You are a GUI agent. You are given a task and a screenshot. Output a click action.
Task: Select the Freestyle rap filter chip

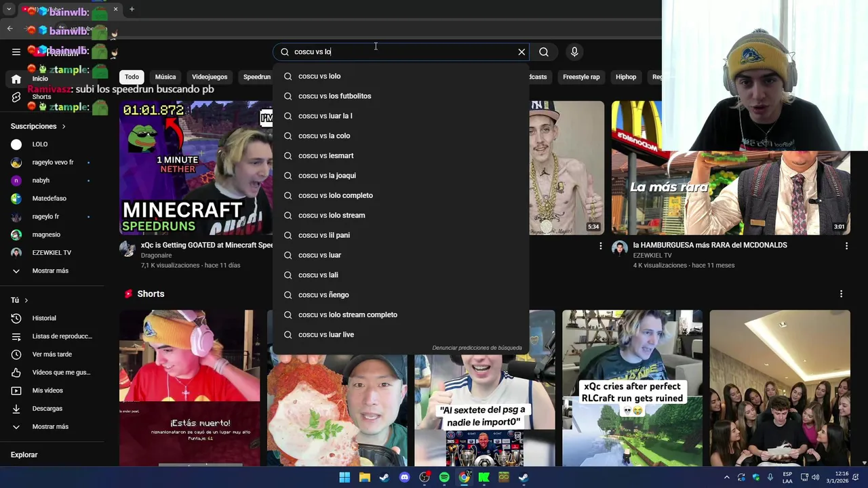point(581,77)
